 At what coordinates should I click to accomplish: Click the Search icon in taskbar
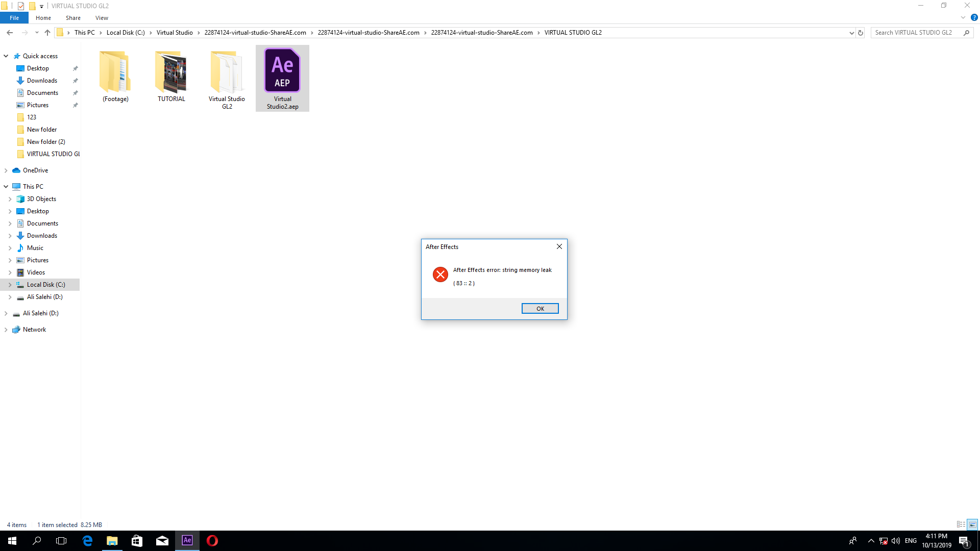point(37,540)
